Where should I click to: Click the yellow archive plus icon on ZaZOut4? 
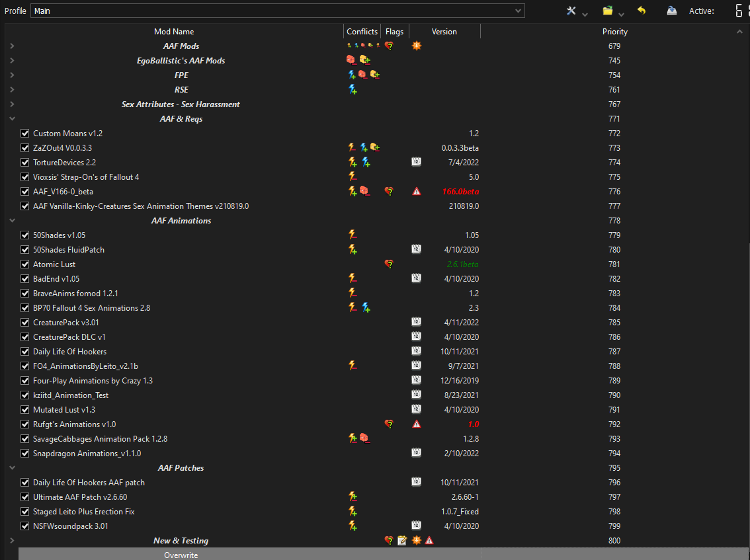pos(375,147)
